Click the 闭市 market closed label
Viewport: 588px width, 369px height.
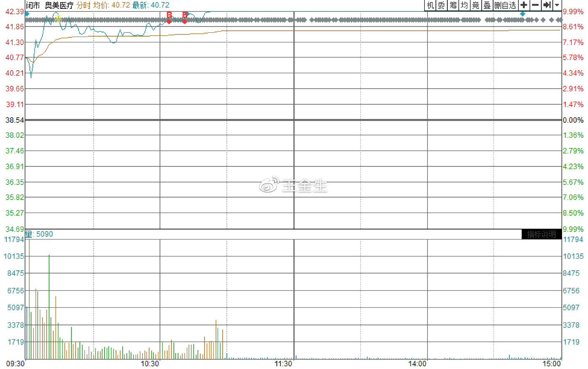coord(33,5)
